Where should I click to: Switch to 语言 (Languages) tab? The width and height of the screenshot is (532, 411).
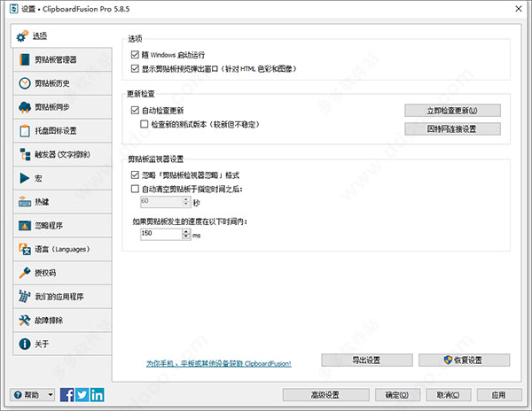click(62, 250)
